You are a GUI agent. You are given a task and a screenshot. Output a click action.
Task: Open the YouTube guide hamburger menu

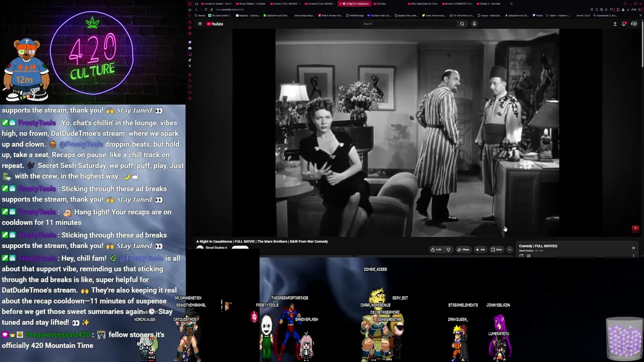(x=200, y=24)
